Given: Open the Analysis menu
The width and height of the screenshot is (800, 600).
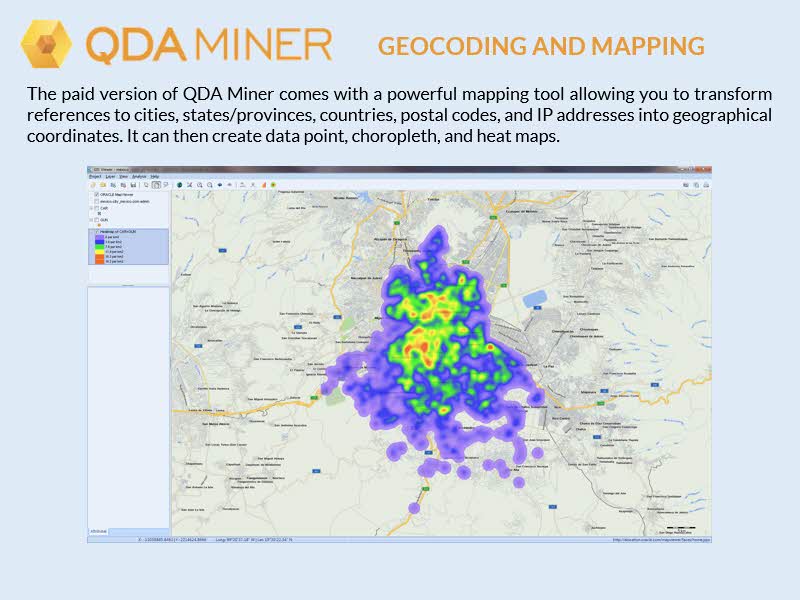Looking at the screenshot, I should 139,177.
